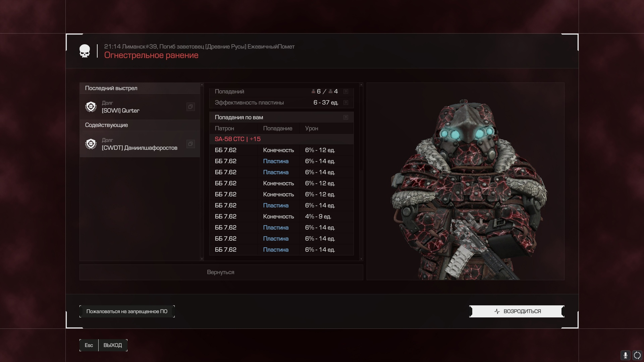Click the weapon row SA-58 СТС | +15

pyautogui.click(x=281, y=139)
